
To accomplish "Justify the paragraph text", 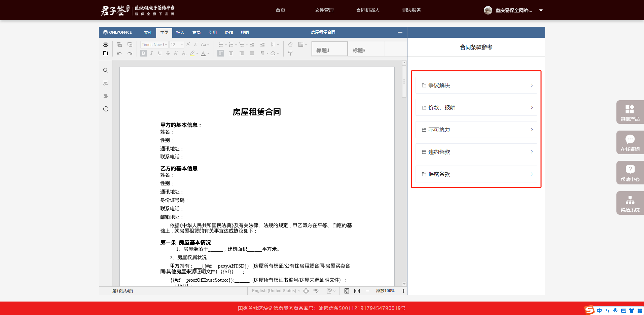I will tap(252, 53).
